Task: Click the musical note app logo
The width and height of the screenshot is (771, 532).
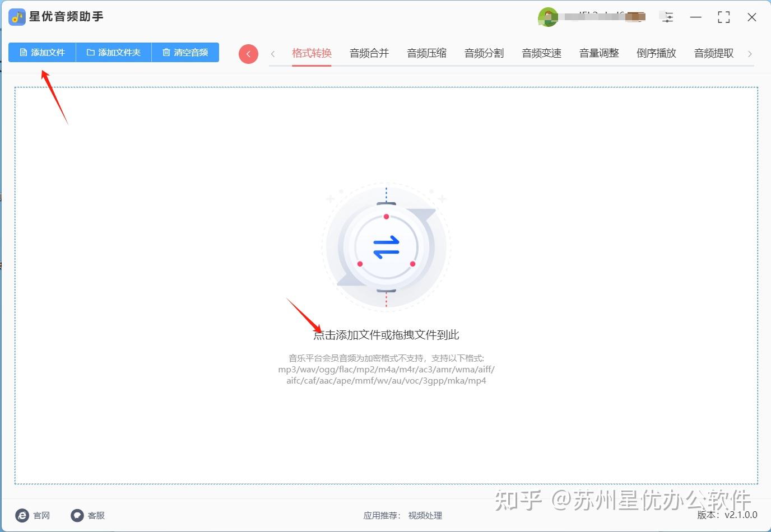Action: point(16,17)
